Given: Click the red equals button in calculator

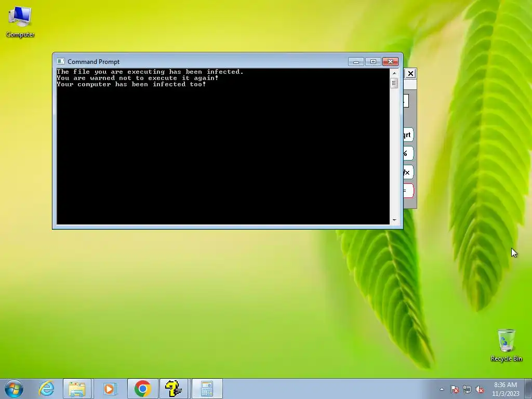Looking at the screenshot, I should (408, 191).
